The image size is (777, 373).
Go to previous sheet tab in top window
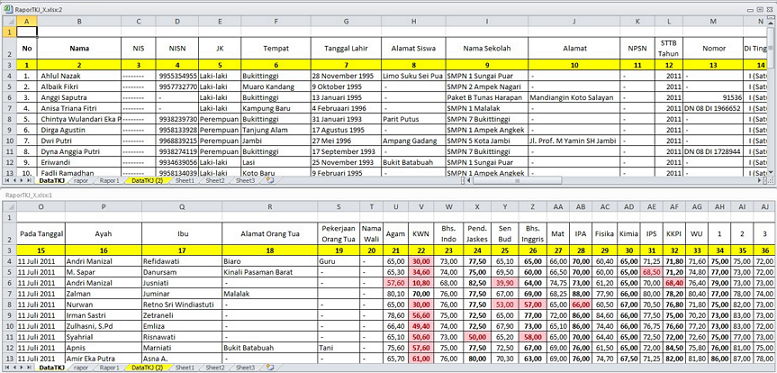point(15,181)
